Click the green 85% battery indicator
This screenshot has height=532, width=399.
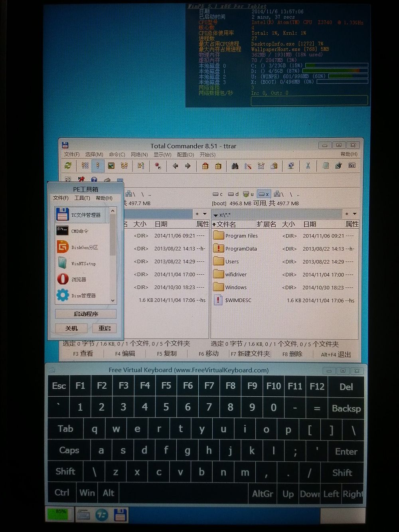pos(59,514)
